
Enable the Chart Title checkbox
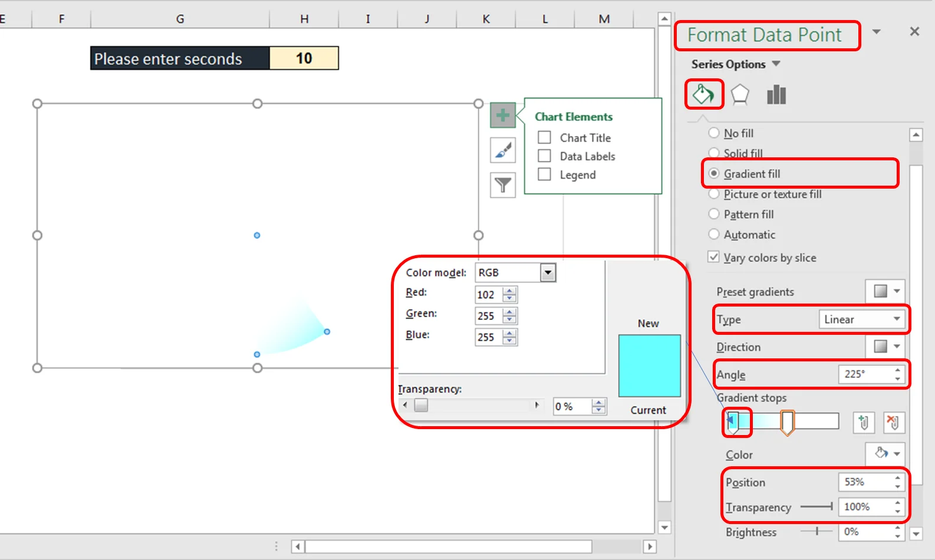pyautogui.click(x=545, y=137)
